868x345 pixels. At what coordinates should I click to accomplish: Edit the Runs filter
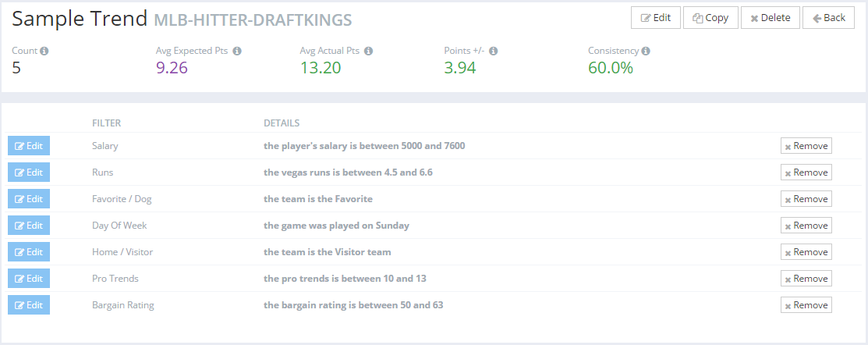point(29,172)
